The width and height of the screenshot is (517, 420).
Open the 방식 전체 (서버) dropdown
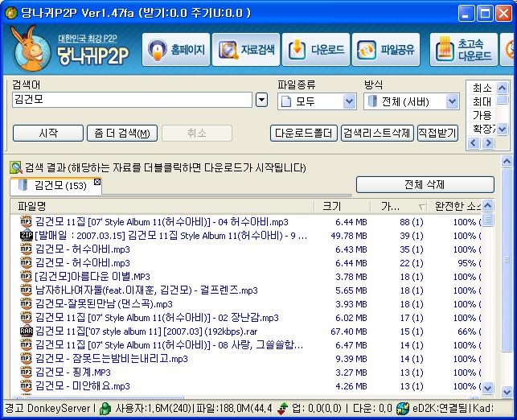(453, 101)
